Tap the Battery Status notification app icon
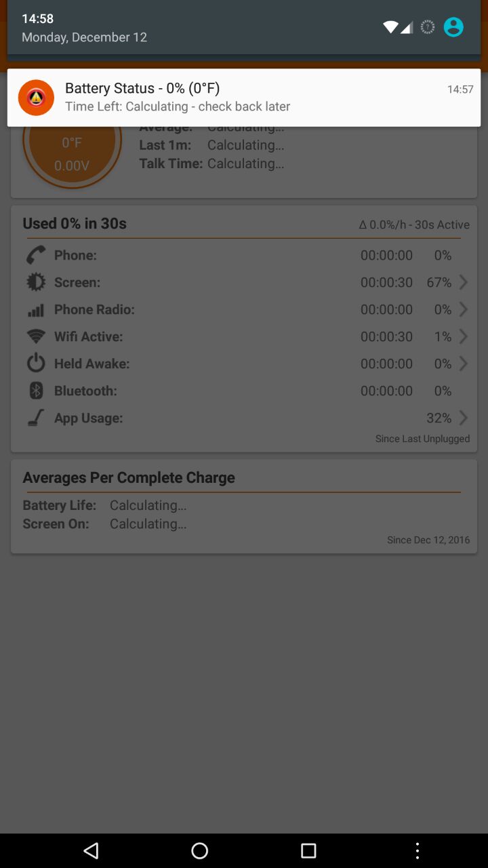Image resolution: width=488 pixels, height=868 pixels. (x=36, y=98)
